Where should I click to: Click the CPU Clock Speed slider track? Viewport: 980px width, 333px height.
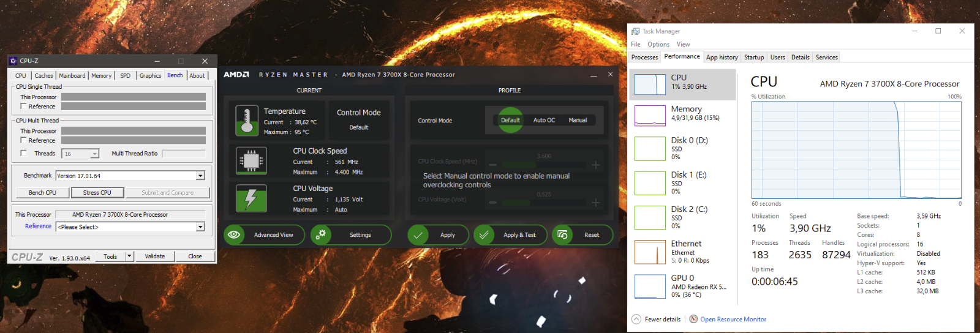(544, 165)
